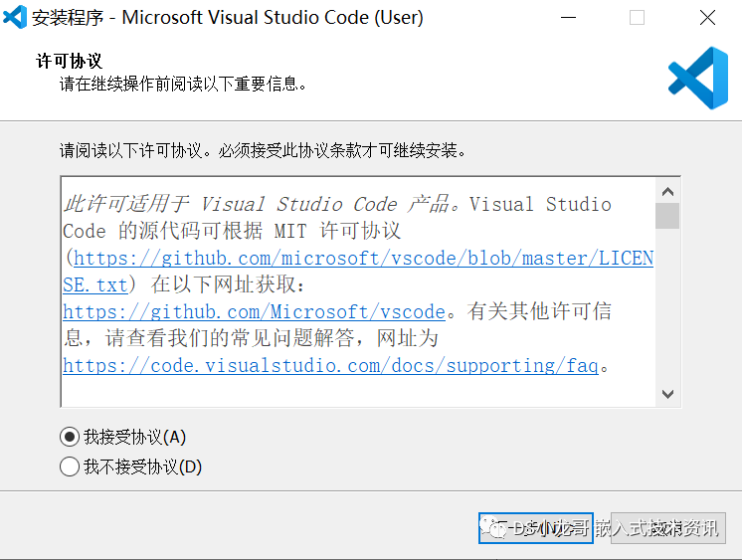Click the license box scroll-up arrow
Screen dimensions: 742x560
(667, 192)
